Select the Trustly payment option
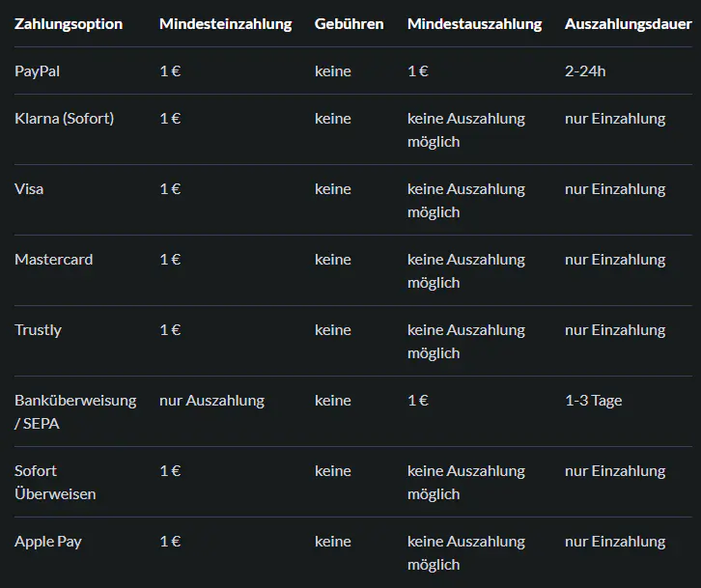The width and height of the screenshot is (701, 588). 38,329
